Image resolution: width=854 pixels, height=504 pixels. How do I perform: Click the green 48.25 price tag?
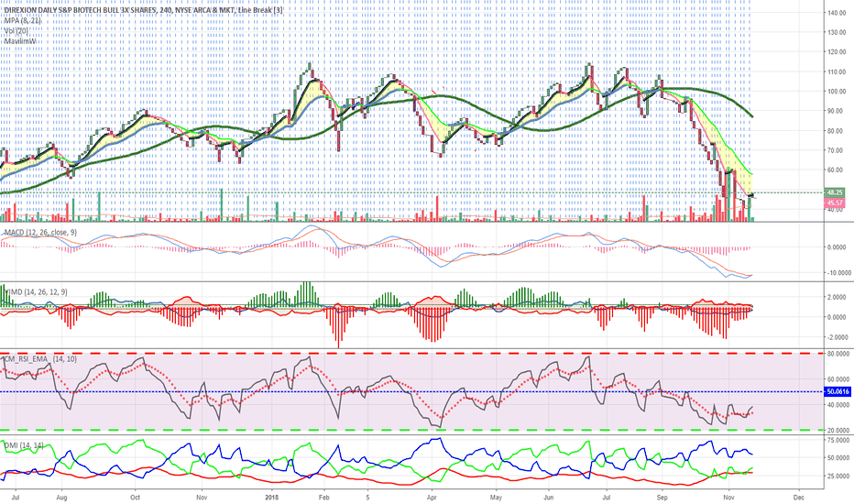click(x=835, y=192)
